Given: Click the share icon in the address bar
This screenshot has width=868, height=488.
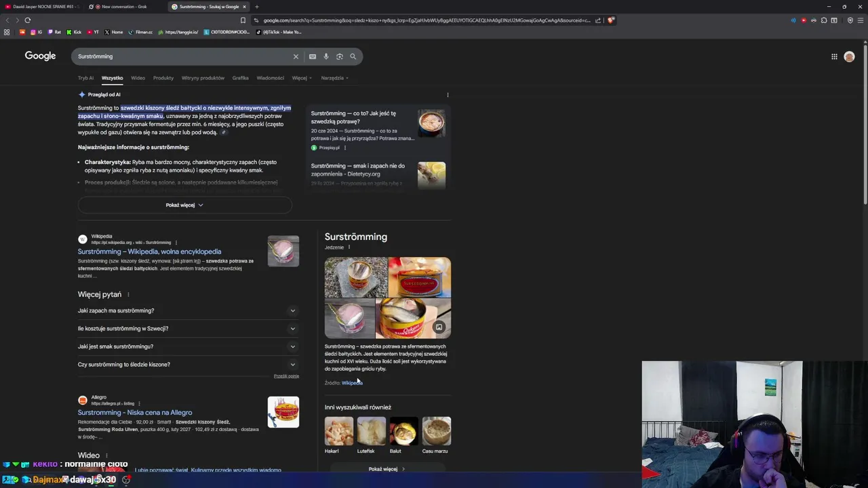Looking at the screenshot, I should point(598,20).
